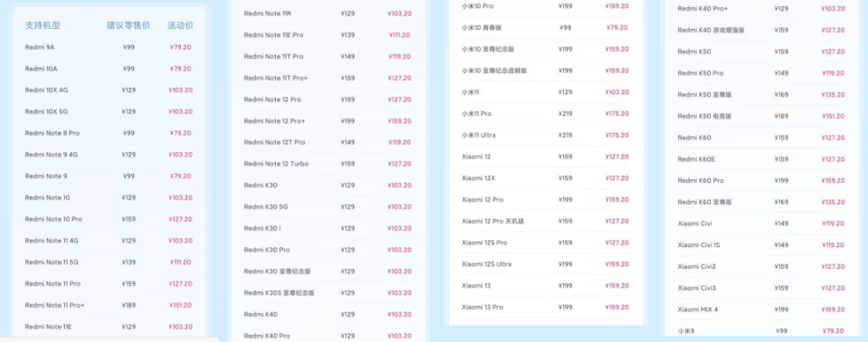
Task: Select the Redmi Note 12 Turbo row
Action: [327, 164]
